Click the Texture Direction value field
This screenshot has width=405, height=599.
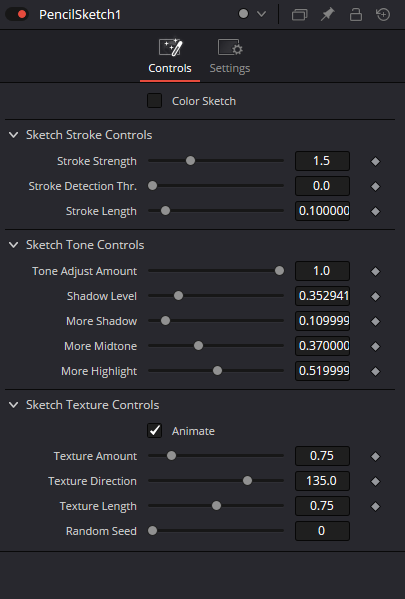pyautogui.click(x=322, y=481)
